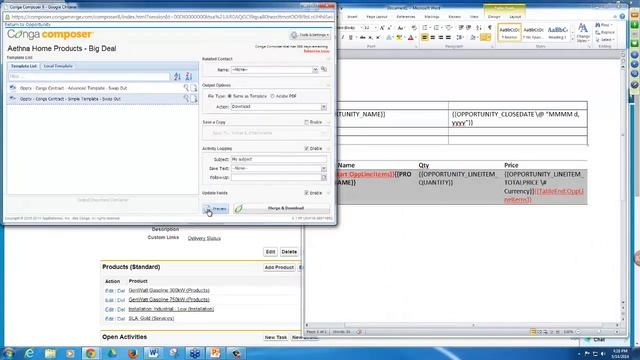Screen dimensions: 640x360
Task: Apply strikethrough in Word ribbon
Action: 362,38
